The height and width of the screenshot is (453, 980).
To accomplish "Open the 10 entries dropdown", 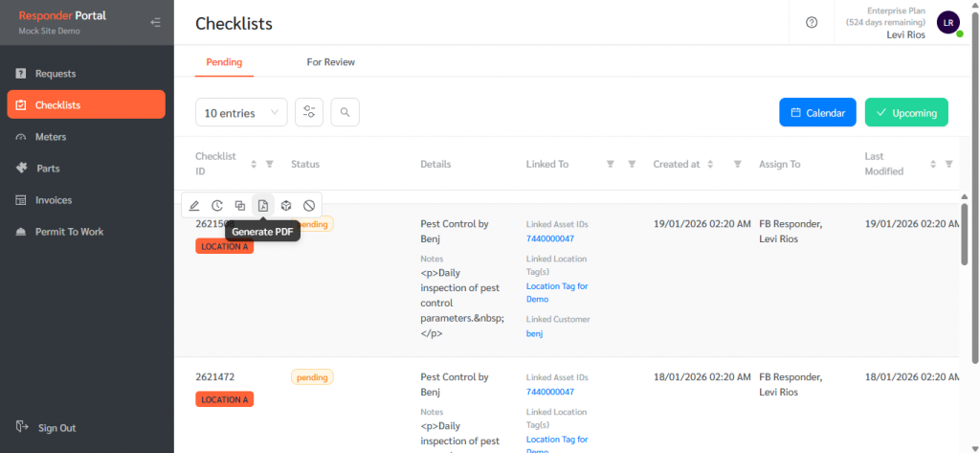I will 240,112.
